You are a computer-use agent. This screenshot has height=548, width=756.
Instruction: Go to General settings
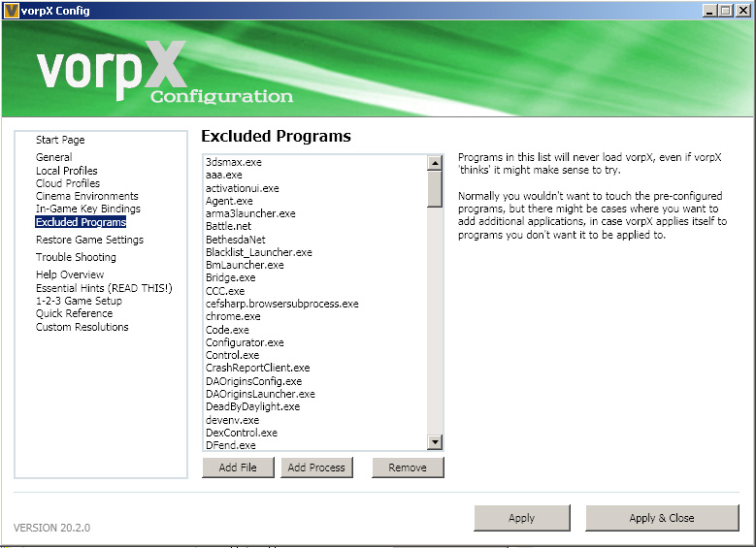(54, 157)
